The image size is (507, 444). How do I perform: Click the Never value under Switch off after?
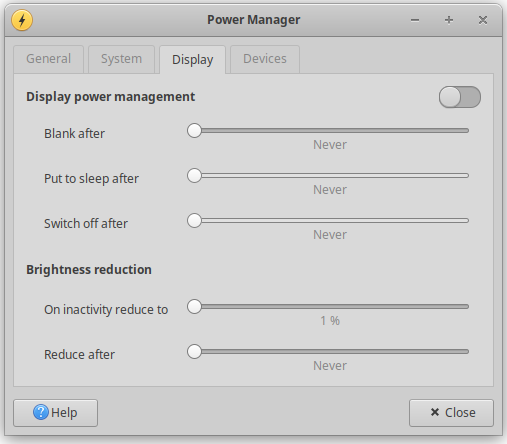point(330,235)
